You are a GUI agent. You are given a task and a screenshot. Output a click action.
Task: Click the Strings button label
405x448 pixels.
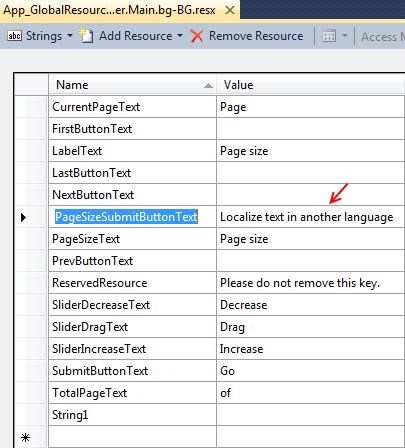pyautogui.click(x=44, y=36)
